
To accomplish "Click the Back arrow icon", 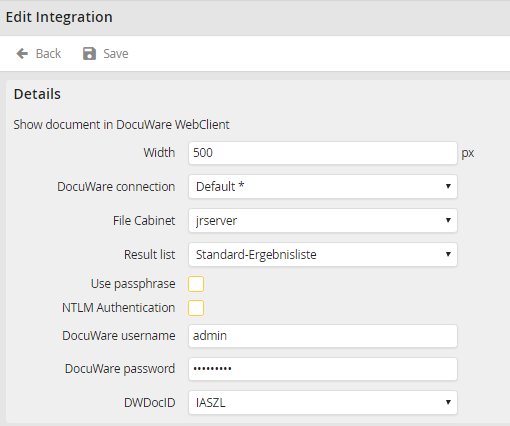I will (x=22, y=53).
